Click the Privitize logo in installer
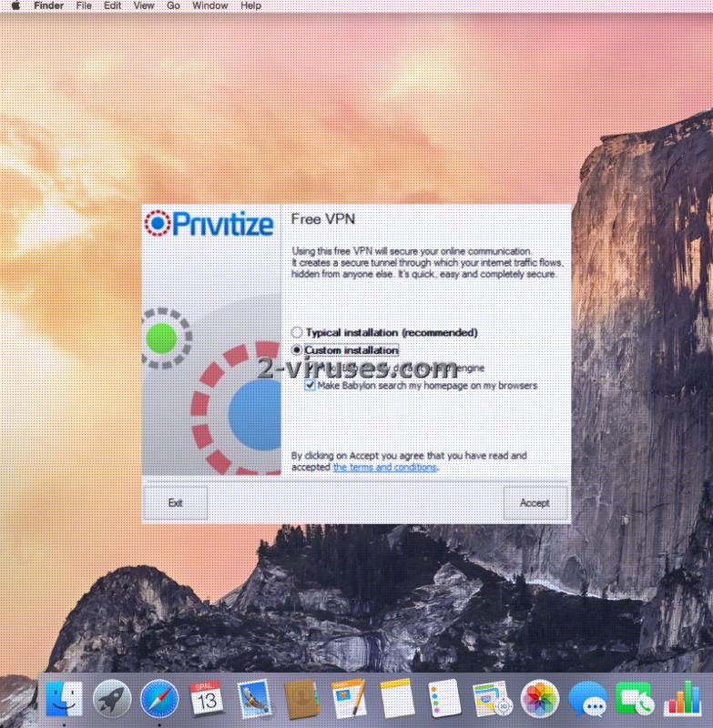 pos(209,223)
